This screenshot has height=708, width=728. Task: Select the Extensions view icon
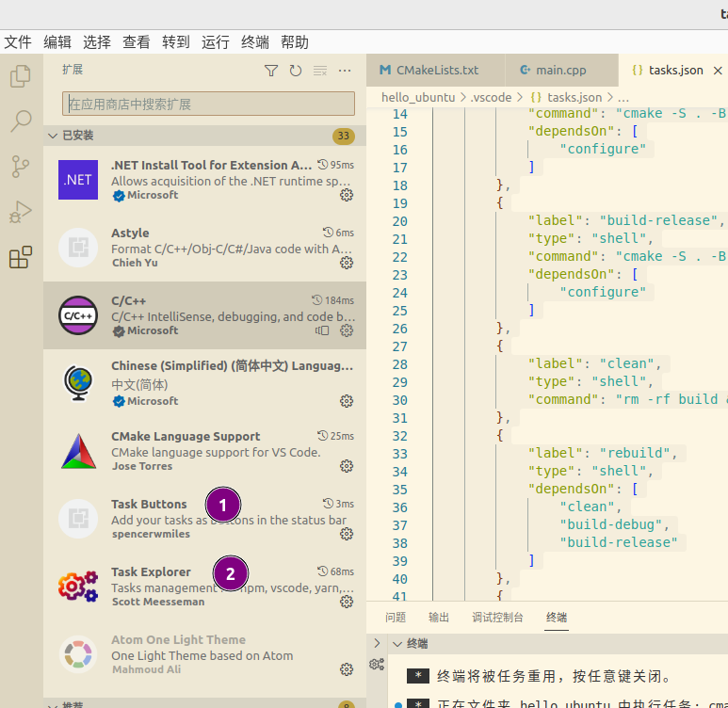[21, 257]
